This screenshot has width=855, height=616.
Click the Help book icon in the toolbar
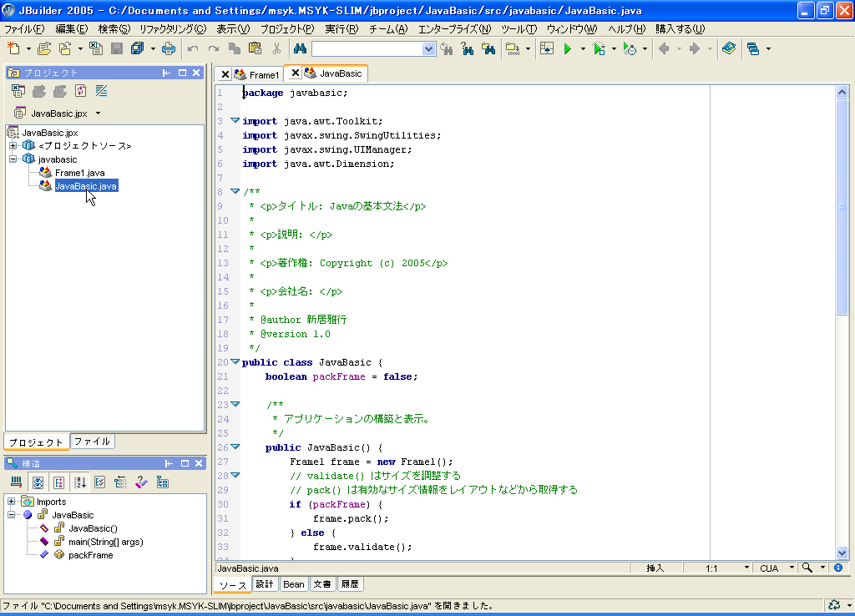pyautogui.click(x=728, y=49)
